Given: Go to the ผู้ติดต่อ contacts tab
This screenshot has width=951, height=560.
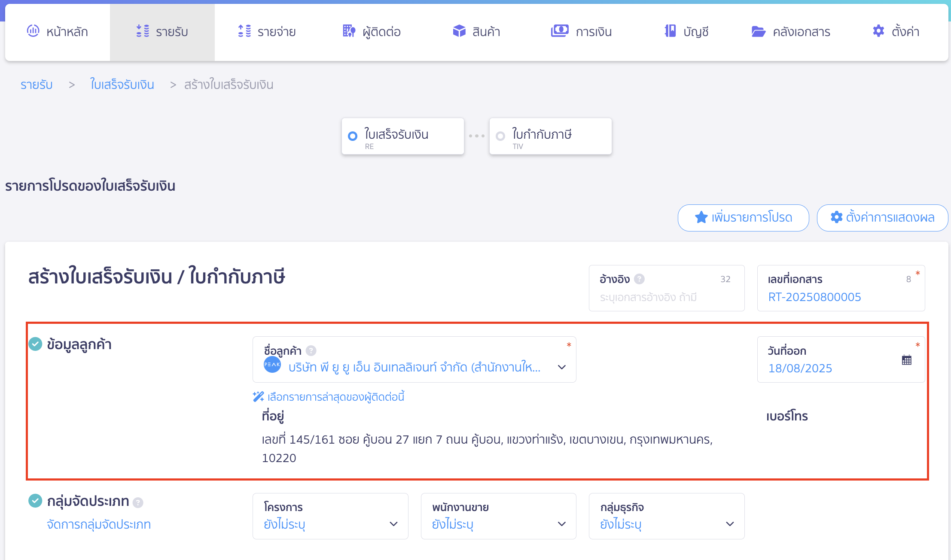Looking at the screenshot, I should click(x=372, y=31).
